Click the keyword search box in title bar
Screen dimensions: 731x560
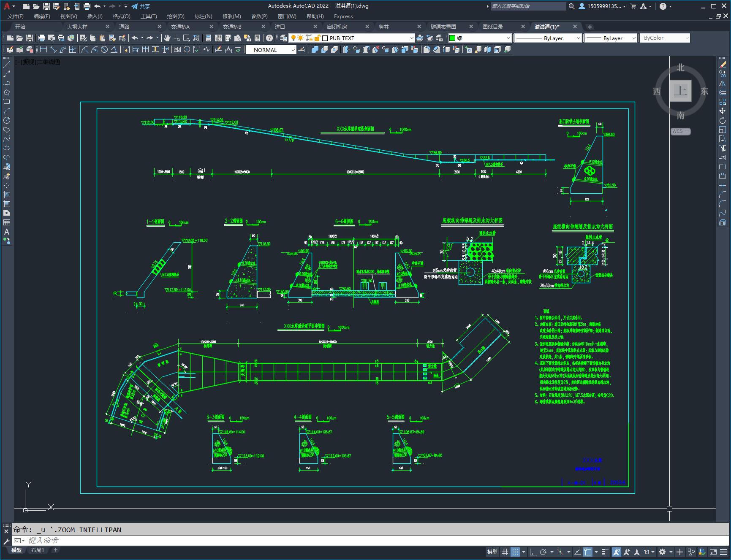528,6
